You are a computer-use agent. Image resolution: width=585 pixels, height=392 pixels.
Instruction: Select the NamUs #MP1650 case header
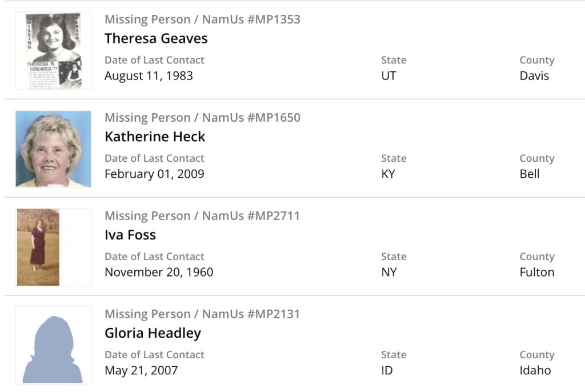click(202, 118)
